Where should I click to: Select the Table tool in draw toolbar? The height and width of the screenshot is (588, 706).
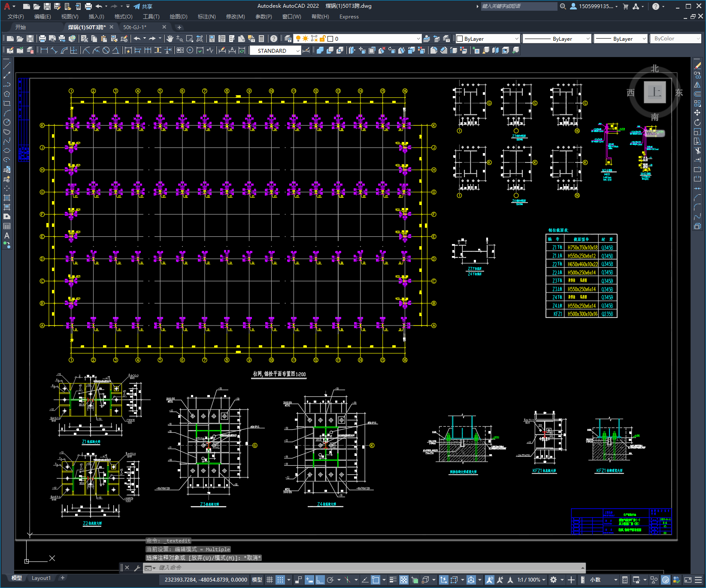[x=7, y=226]
